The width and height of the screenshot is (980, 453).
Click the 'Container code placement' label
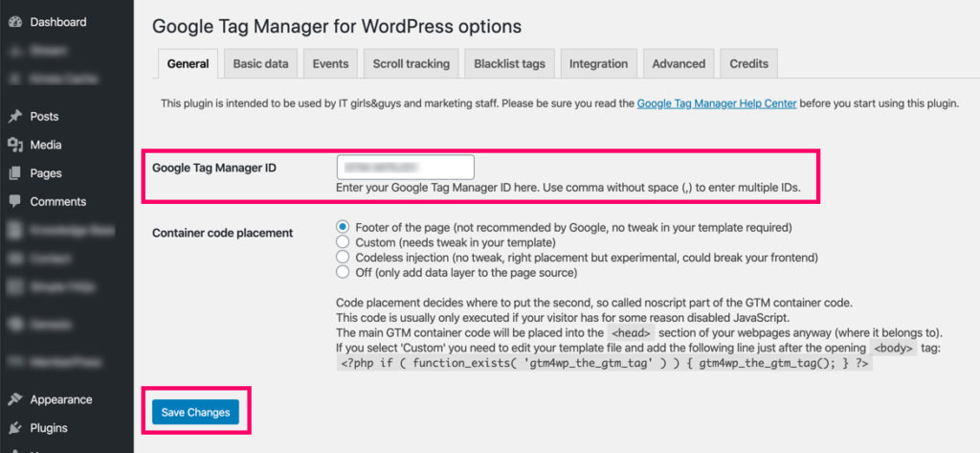[222, 233]
